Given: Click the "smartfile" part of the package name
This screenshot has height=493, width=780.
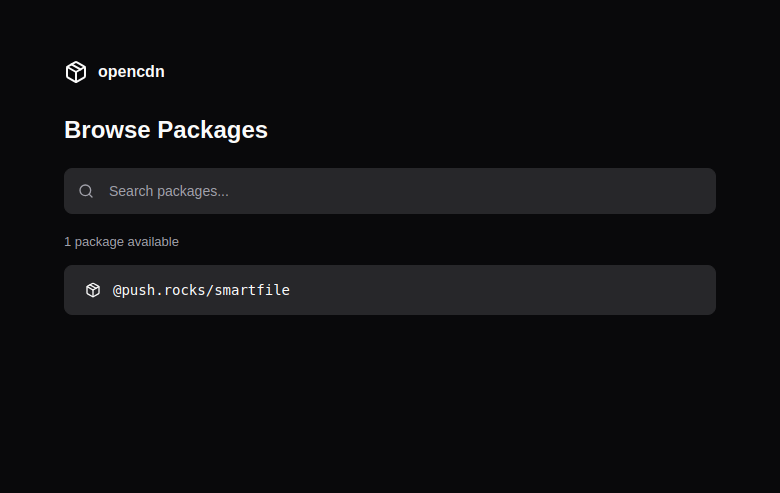Looking at the screenshot, I should pos(252,290).
